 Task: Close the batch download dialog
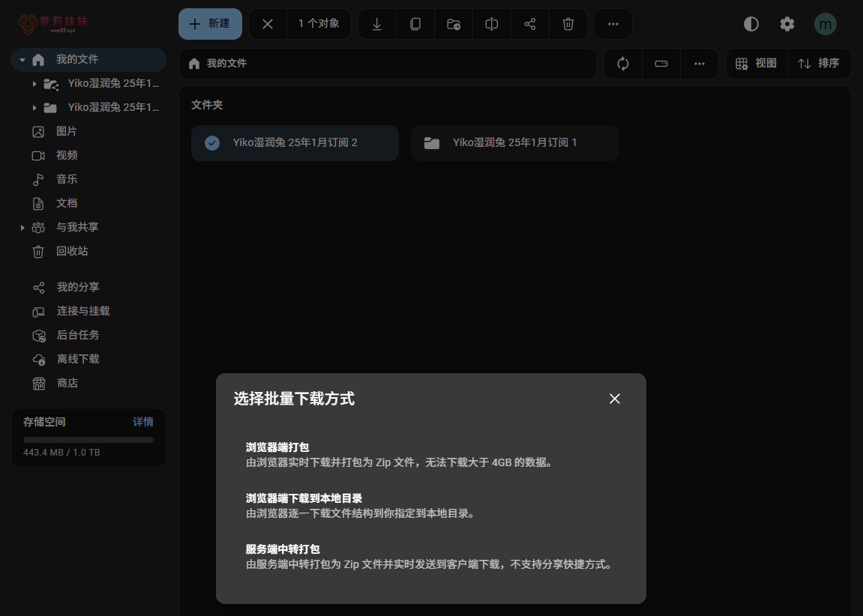pos(615,399)
